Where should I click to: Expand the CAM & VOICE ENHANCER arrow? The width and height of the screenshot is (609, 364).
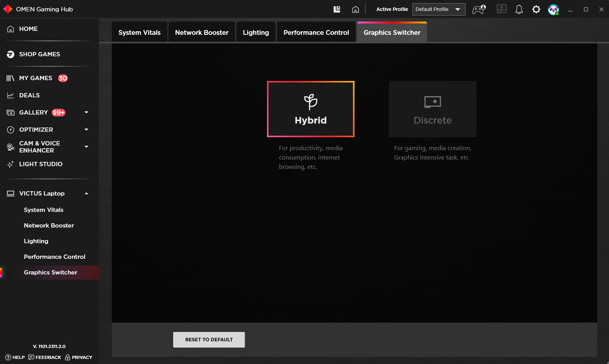[86, 147]
